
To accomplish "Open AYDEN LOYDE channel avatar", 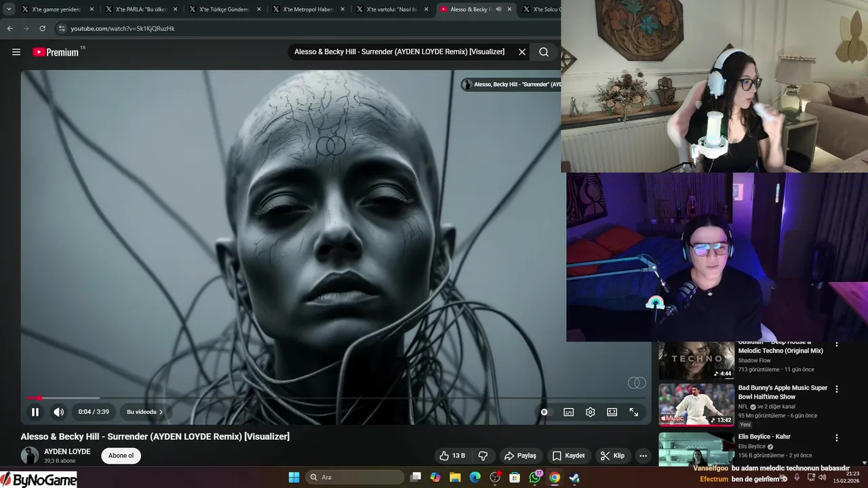I will [x=30, y=455].
